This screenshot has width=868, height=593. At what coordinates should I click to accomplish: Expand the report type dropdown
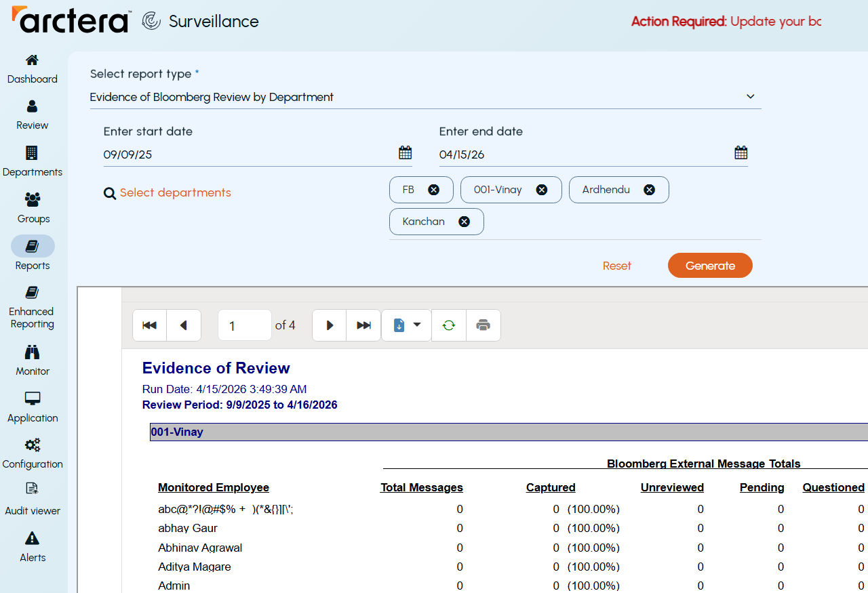pyautogui.click(x=751, y=97)
